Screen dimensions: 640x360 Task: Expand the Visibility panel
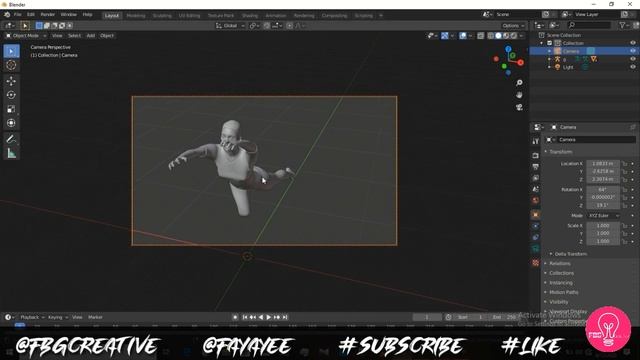pyautogui.click(x=558, y=302)
